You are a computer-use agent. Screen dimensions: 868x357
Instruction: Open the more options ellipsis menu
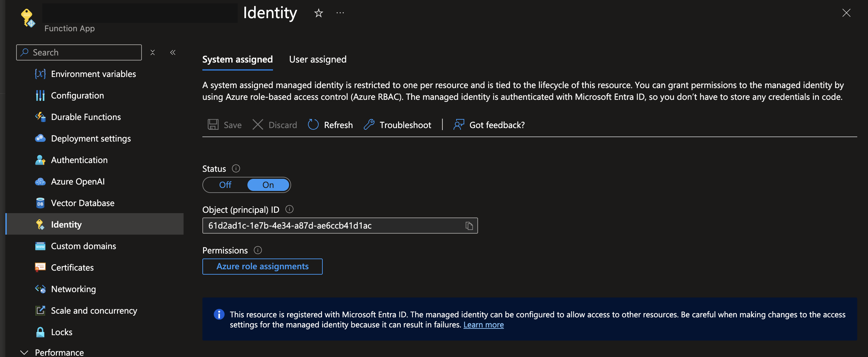pyautogui.click(x=340, y=13)
